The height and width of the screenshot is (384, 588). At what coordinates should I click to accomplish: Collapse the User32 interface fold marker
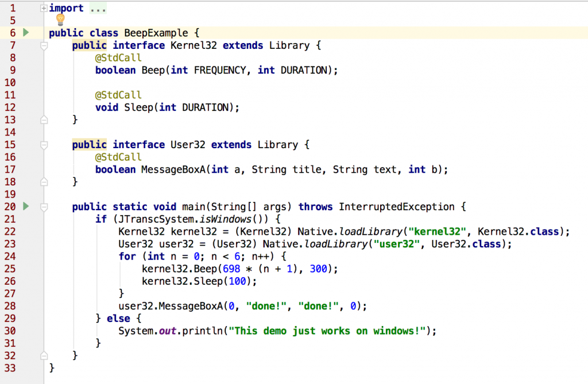click(x=44, y=145)
